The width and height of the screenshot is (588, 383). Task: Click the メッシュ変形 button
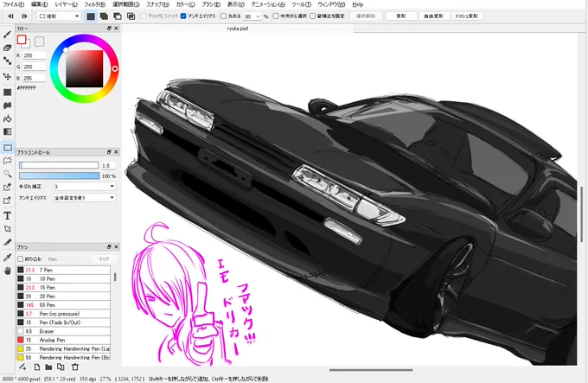pyautogui.click(x=466, y=16)
